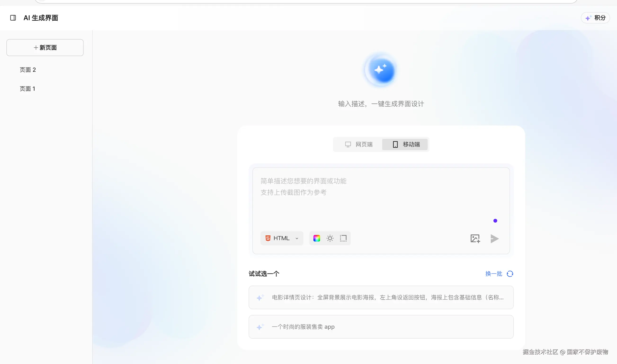Viewport: 617px width, 364px height.
Task: Open the HTML format dropdown
Action: click(x=281, y=238)
